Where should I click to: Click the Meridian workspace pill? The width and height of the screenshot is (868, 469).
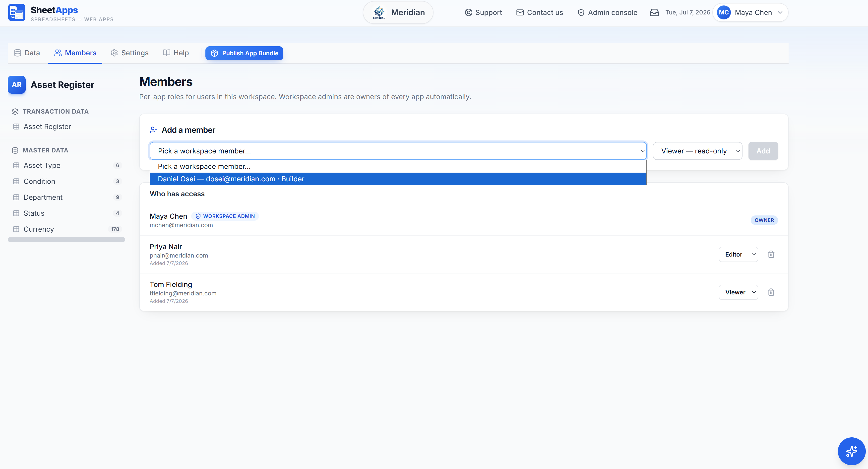[x=398, y=12]
